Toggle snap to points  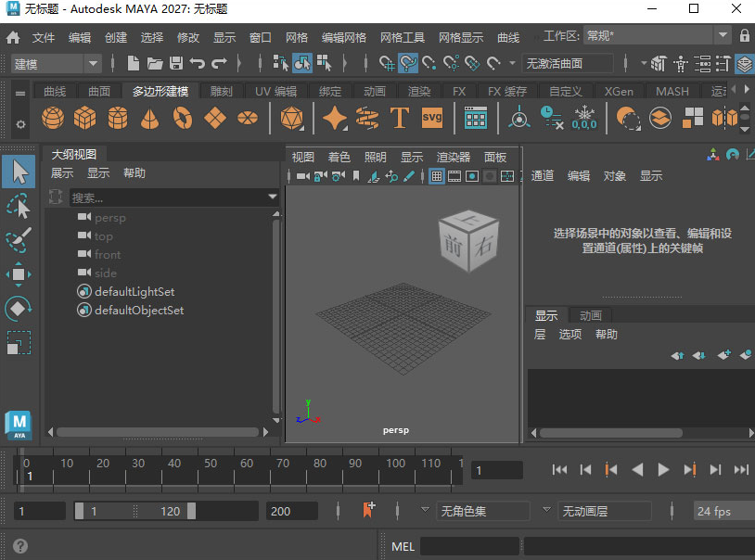pyautogui.click(x=429, y=63)
